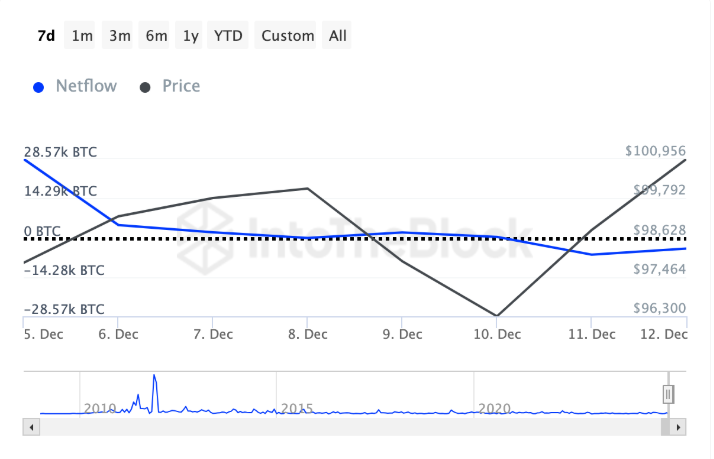Click the 28.57k BTC axis value
The width and height of the screenshot is (714, 459).
tap(60, 152)
